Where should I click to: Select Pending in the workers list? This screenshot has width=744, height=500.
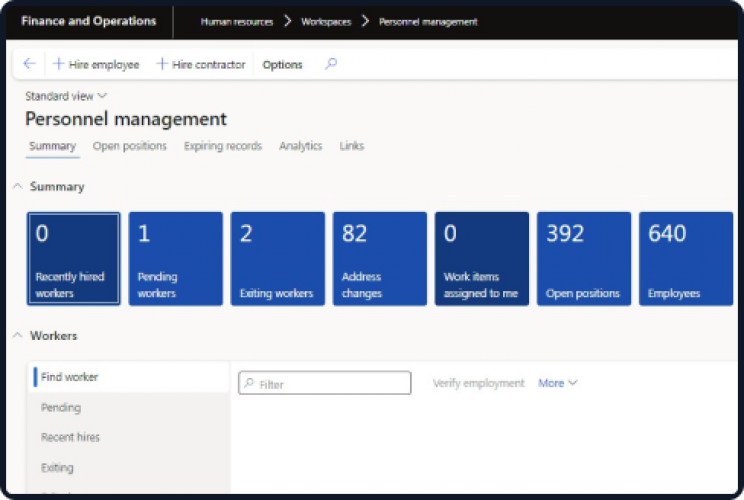pyautogui.click(x=129, y=407)
